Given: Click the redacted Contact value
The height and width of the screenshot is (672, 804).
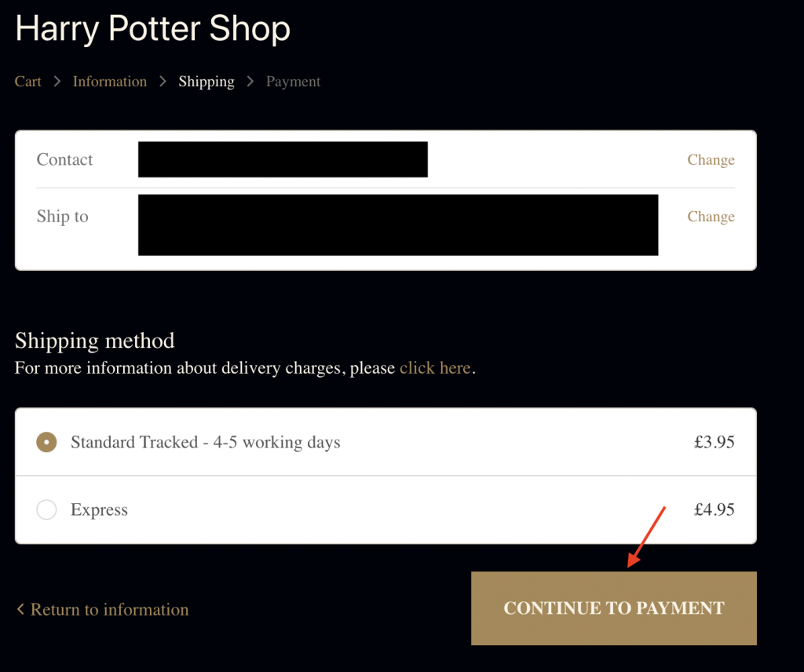Looking at the screenshot, I should pyautogui.click(x=283, y=159).
